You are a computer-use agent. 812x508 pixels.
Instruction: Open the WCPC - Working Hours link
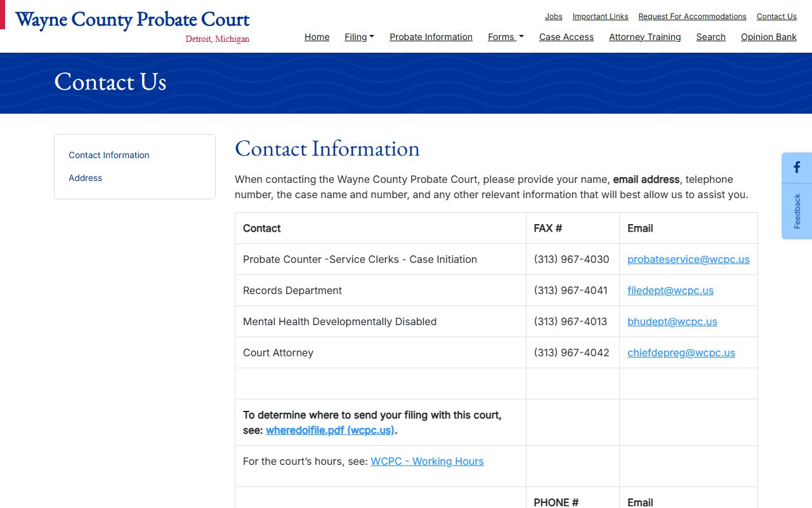(427, 461)
